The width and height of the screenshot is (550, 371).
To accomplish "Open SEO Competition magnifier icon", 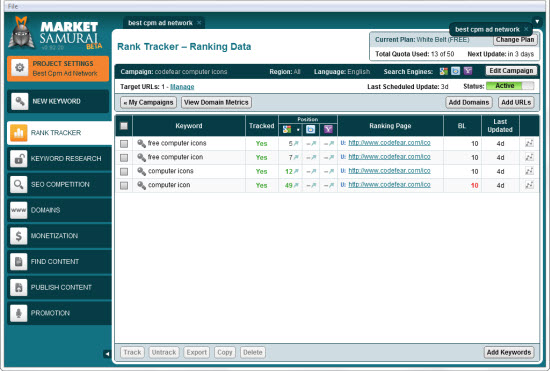I will pos(19,184).
